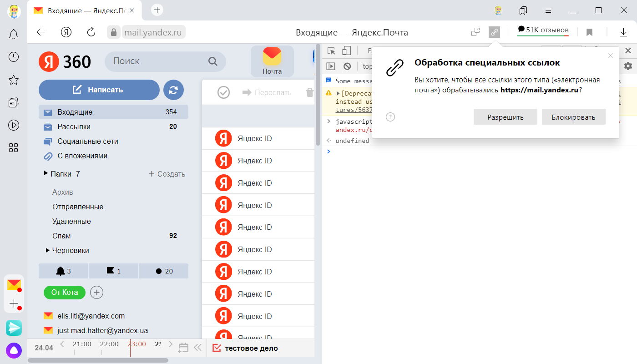637x364 pixels.
Task: Open favorites star in browser sidebar
Action: [14, 80]
